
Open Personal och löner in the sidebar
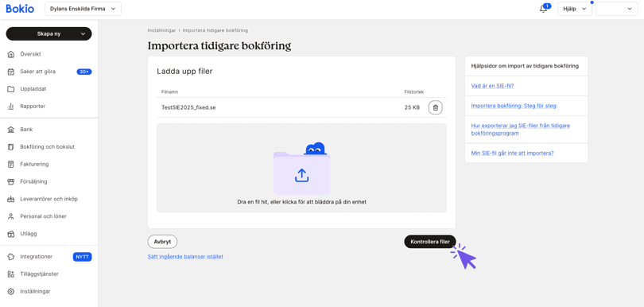coord(43,216)
